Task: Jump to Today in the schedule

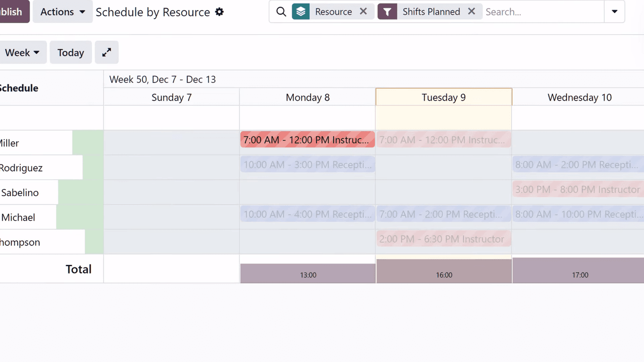Action: 70,53
